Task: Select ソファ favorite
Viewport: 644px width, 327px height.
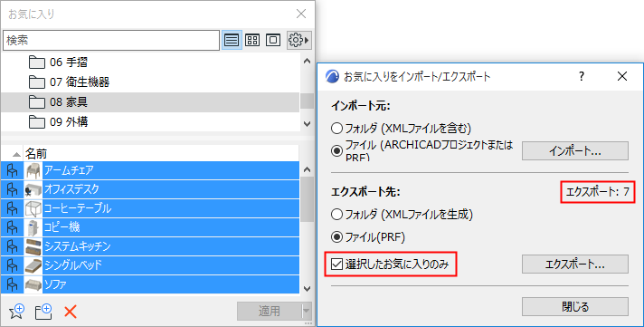Action: pyautogui.click(x=150, y=284)
